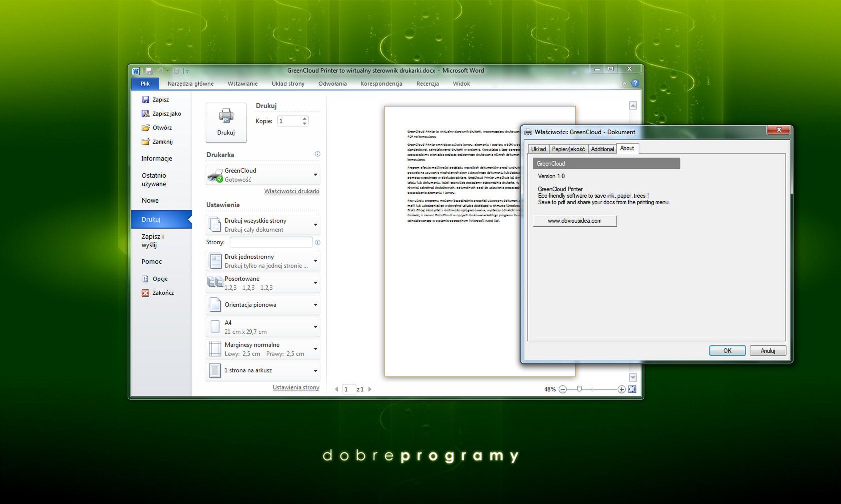Click the red Zakończ exit icon
This screenshot has height=504, width=841.
coord(146,293)
